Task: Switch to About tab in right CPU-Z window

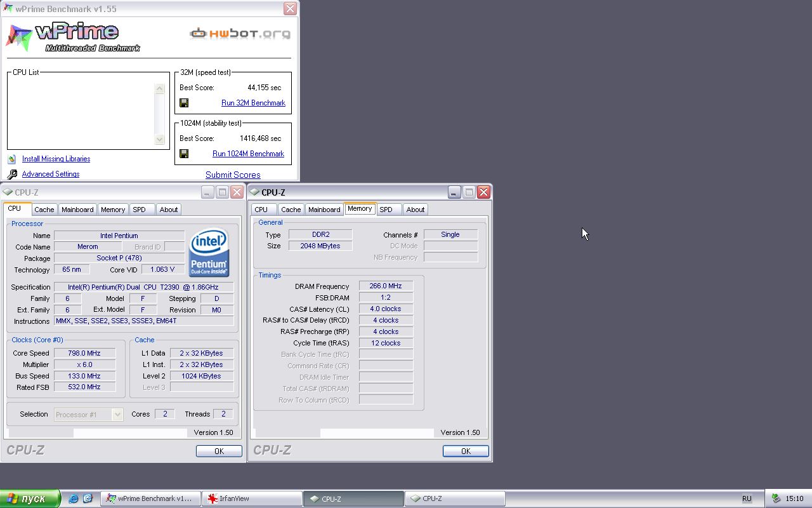Action: tap(416, 210)
